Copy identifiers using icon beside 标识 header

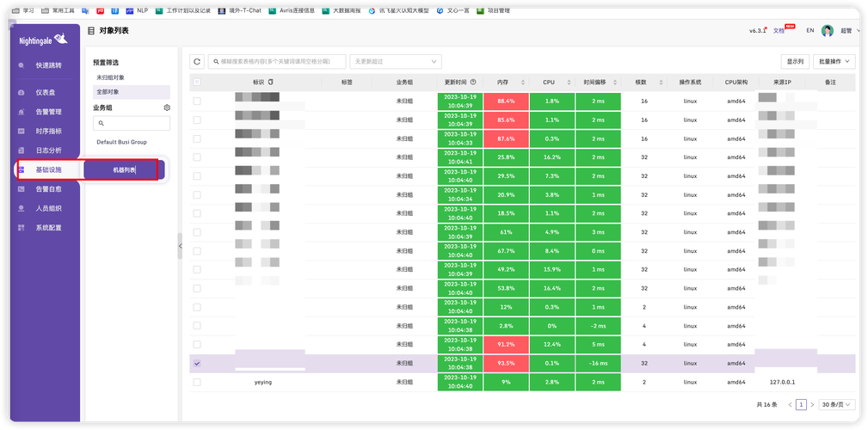pos(271,82)
